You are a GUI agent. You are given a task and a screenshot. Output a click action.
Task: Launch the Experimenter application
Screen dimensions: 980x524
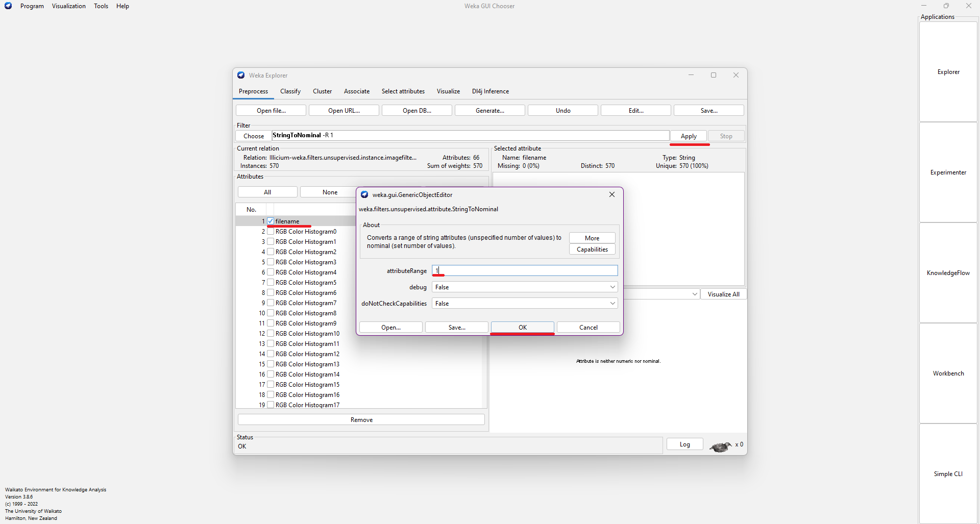click(948, 172)
